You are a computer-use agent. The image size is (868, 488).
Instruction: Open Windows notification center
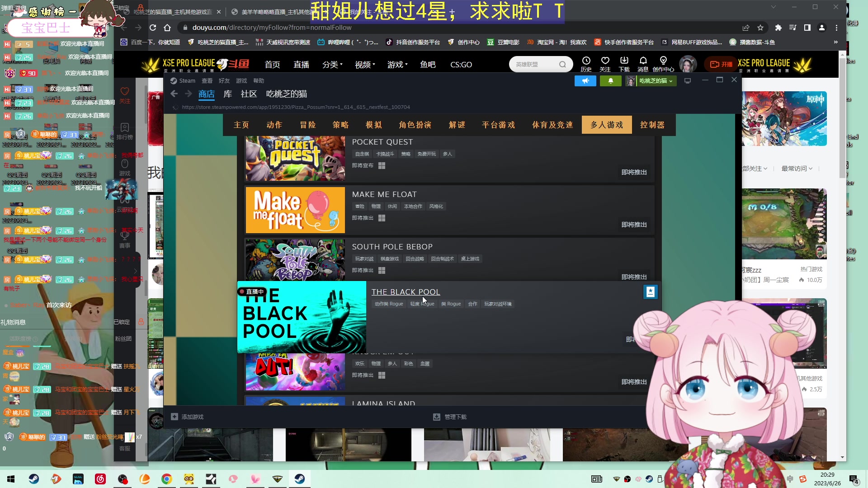point(854,479)
